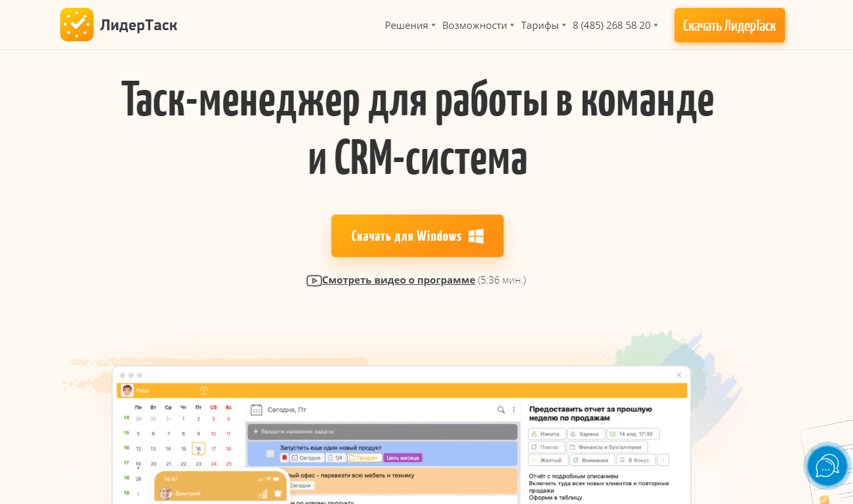Image resolution: width=853 pixels, height=504 pixels.
Task: Expand the phone number dropdown
Action: (x=615, y=26)
